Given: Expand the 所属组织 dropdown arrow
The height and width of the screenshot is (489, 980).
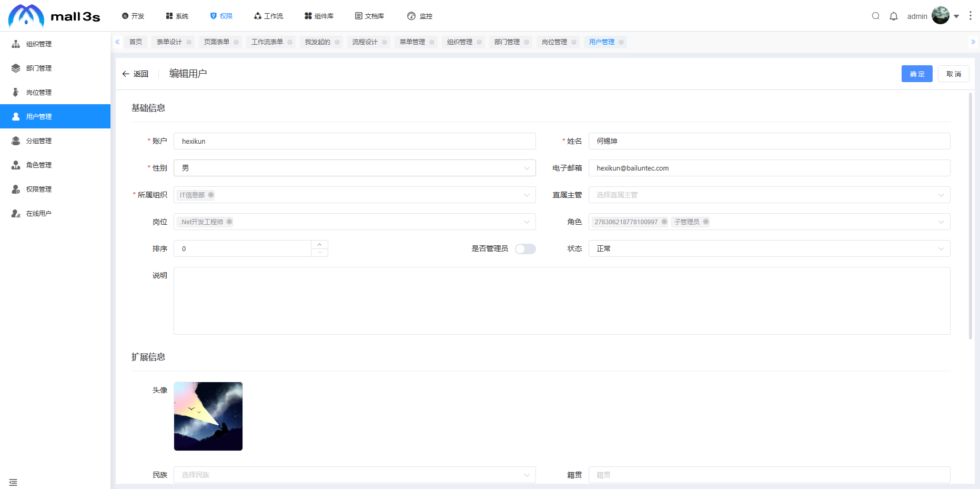Looking at the screenshot, I should [527, 195].
